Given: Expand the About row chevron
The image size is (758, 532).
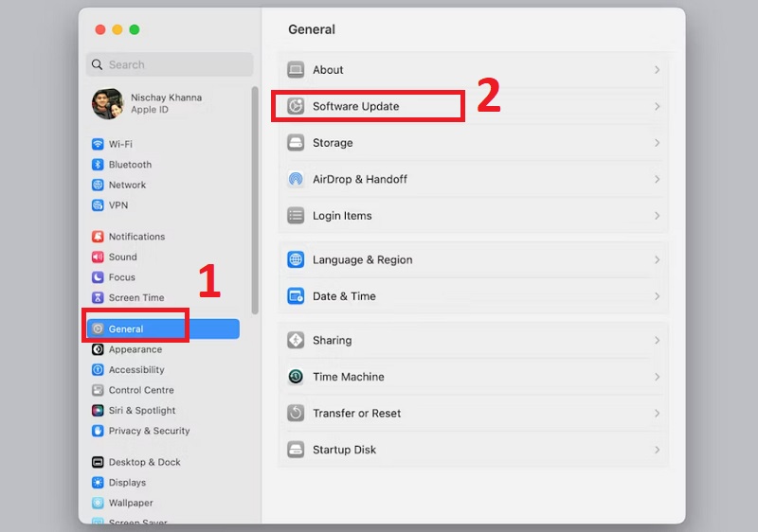Looking at the screenshot, I should (x=657, y=70).
